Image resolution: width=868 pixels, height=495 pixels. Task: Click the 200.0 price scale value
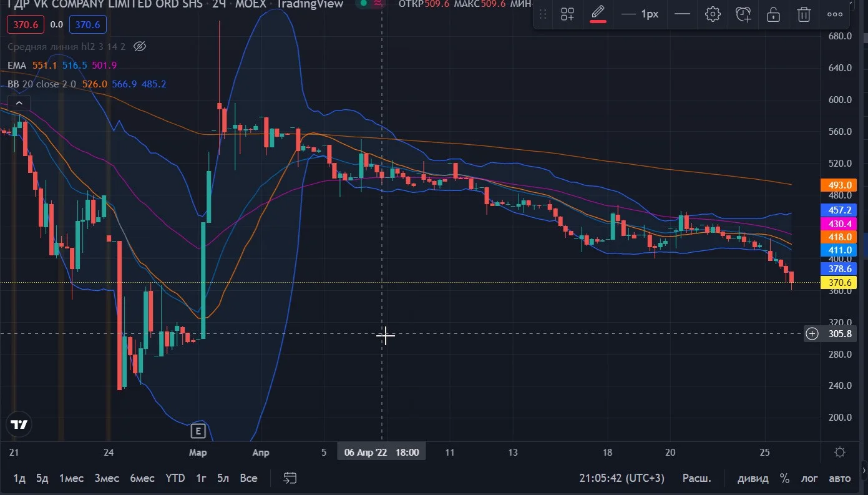click(840, 418)
